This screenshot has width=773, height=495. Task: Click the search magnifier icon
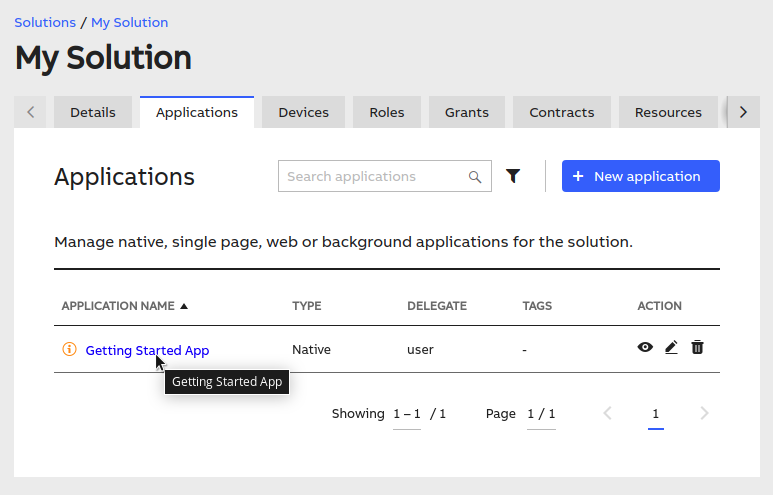475,177
